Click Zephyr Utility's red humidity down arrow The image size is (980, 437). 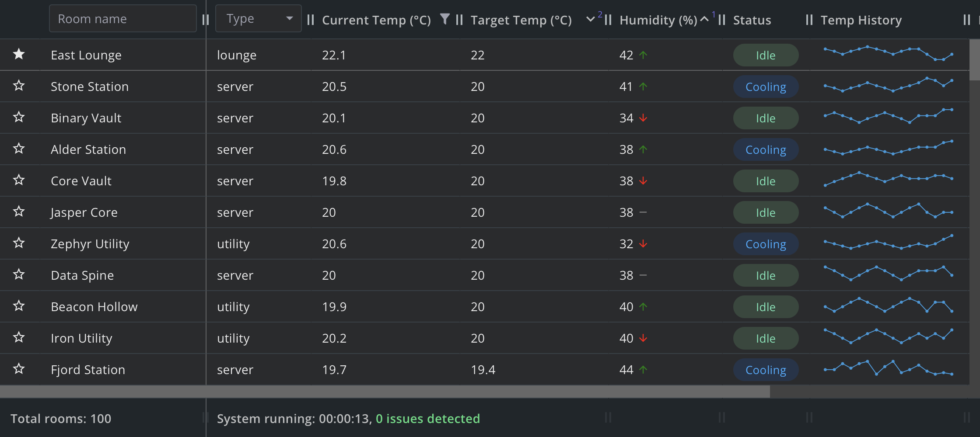643,244
